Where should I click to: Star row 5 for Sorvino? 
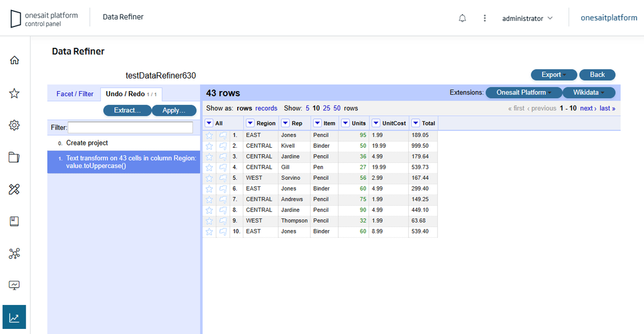point(209,178)
